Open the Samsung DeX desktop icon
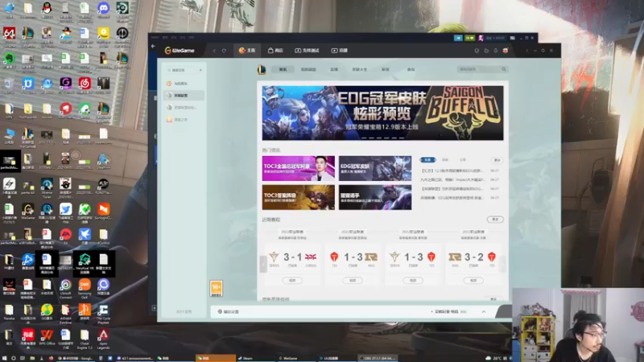This screenshot has width=644, height=362. [x=85, y=286]
